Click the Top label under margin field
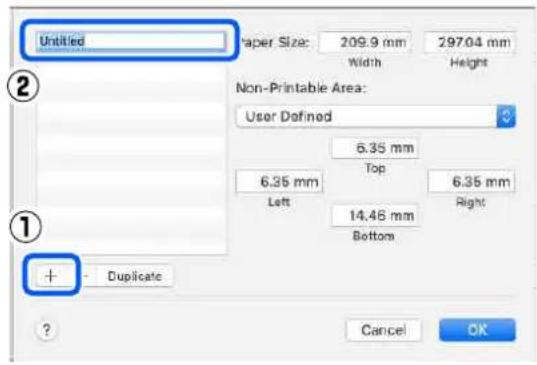537x365 pixels. click(x=375, y=168)
